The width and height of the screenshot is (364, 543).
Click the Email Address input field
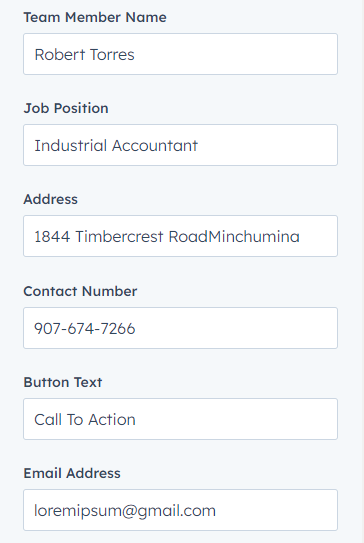(x=180, y=510)
